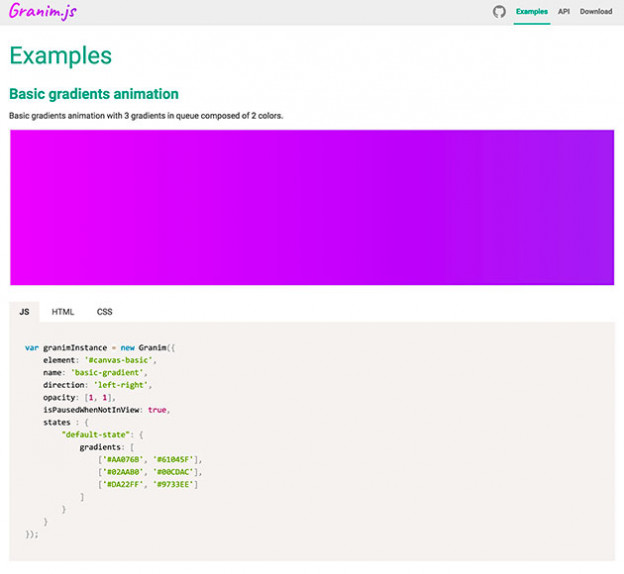Click the large Examples page heading
Image resolution: width=624 pixels, height=574 pixels.
point(60,56)
